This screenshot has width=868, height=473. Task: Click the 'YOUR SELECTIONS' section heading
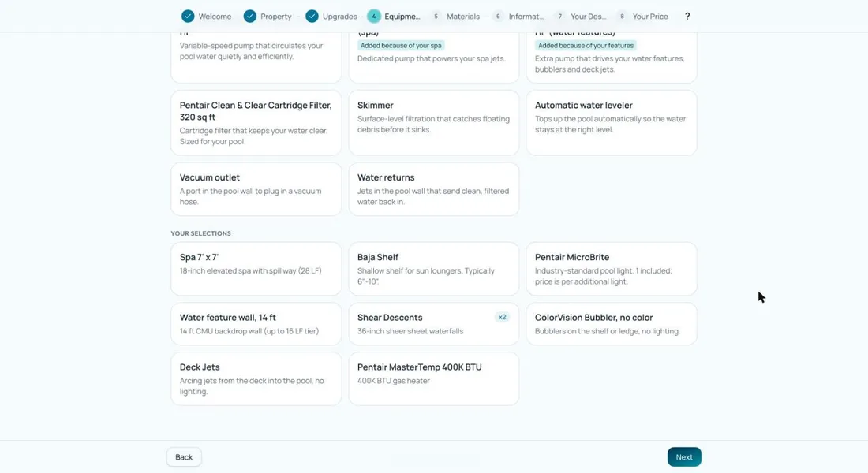201,233
